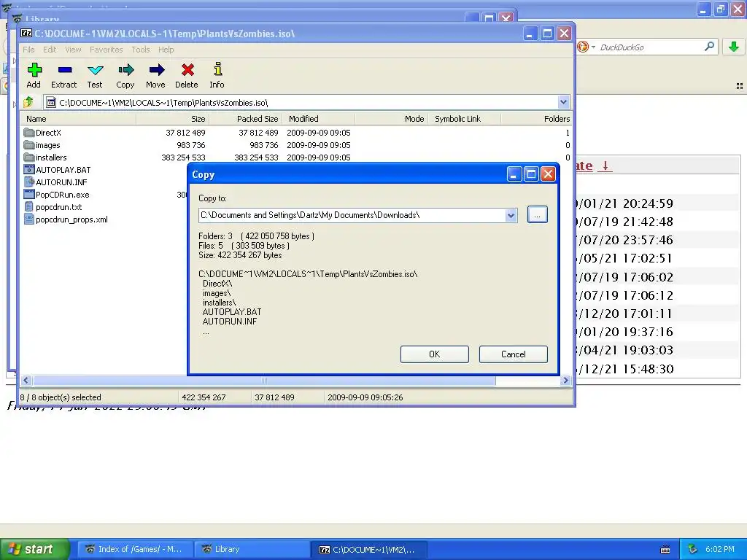Screen dimensions: 747x560
Task: Open search engine selector dropdown arrow
Action: (x=593, y=47)
